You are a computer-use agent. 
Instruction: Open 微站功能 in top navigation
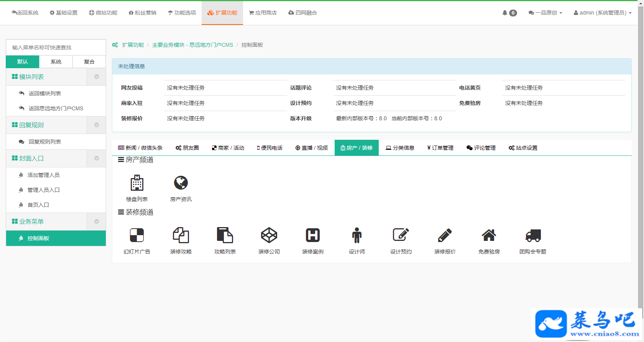tap(103, 13)
